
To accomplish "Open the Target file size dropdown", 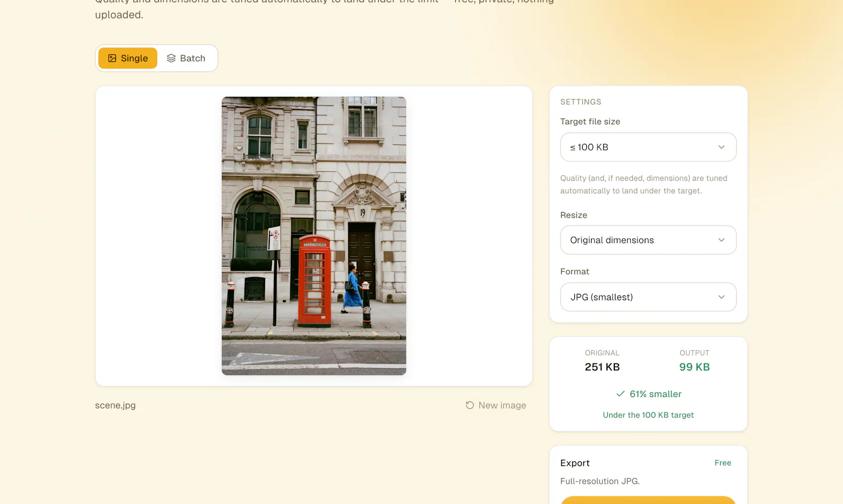I will pyautogui.click(x=648, y=147).
